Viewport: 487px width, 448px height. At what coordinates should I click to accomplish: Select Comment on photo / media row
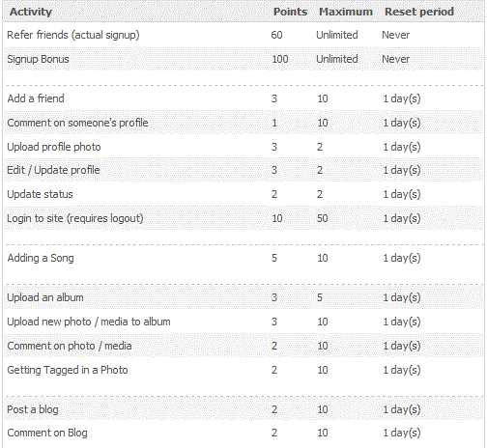[243, 346]
